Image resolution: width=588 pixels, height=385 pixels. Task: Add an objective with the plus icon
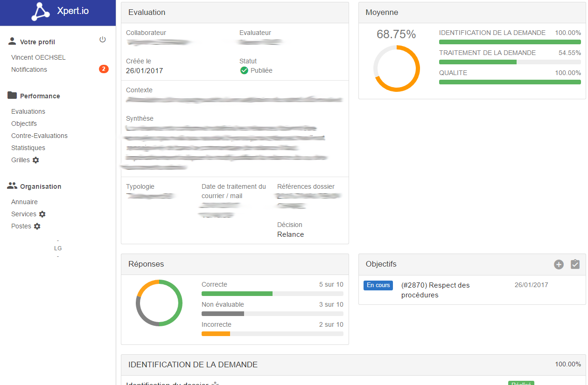pos(559,264)
